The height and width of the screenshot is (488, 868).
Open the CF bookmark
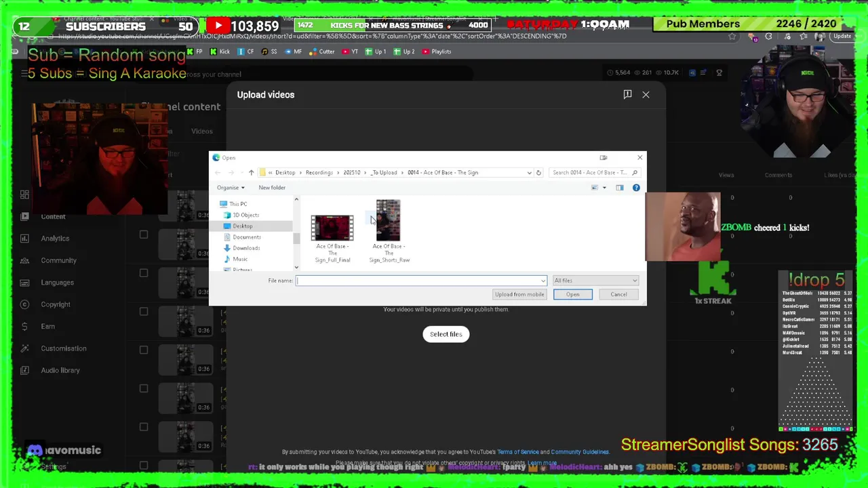click(246, 52)
